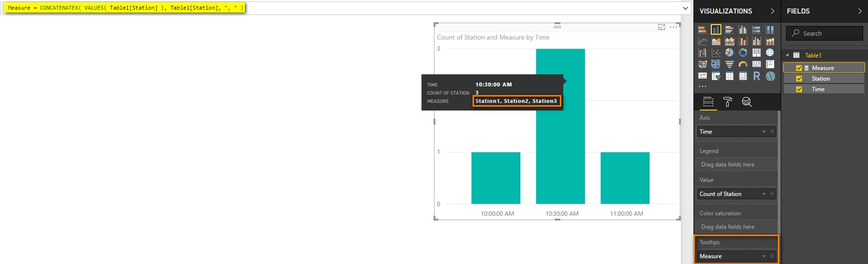Collapse the Table1 tree node
The height and width of the screenshot is (264, 868).
click(x=787, y=55)
